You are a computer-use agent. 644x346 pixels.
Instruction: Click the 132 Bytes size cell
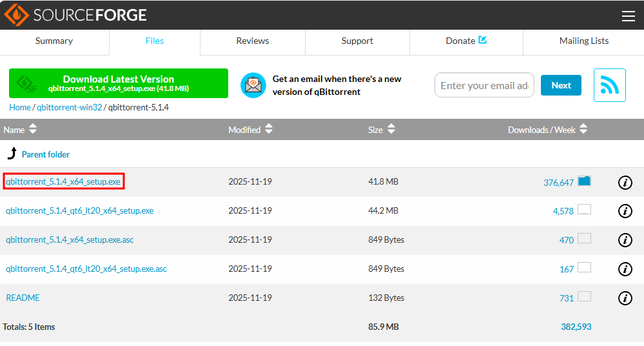click(x=386, y=298)
